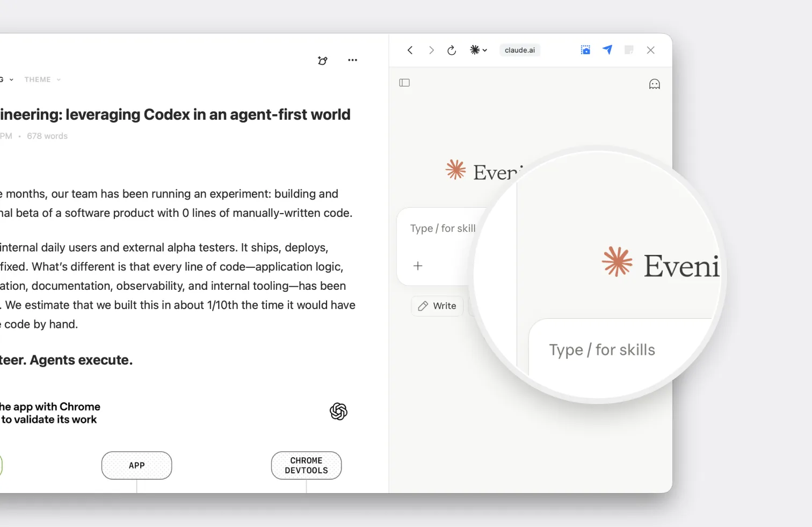Expand the THEME dropdown
This screenshot has width=812, height=527.
(x=42, y=79)
